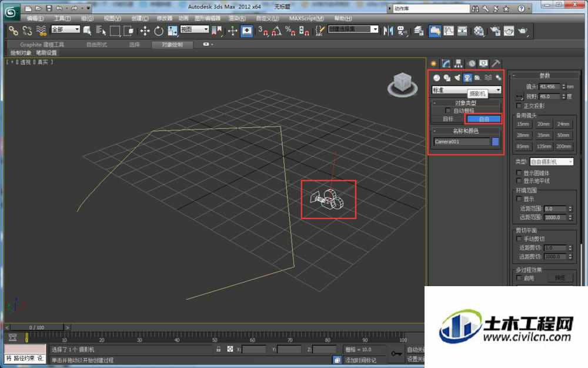Toggle the 3D Snaps button
588x368 pixels.
coord(263,31)
